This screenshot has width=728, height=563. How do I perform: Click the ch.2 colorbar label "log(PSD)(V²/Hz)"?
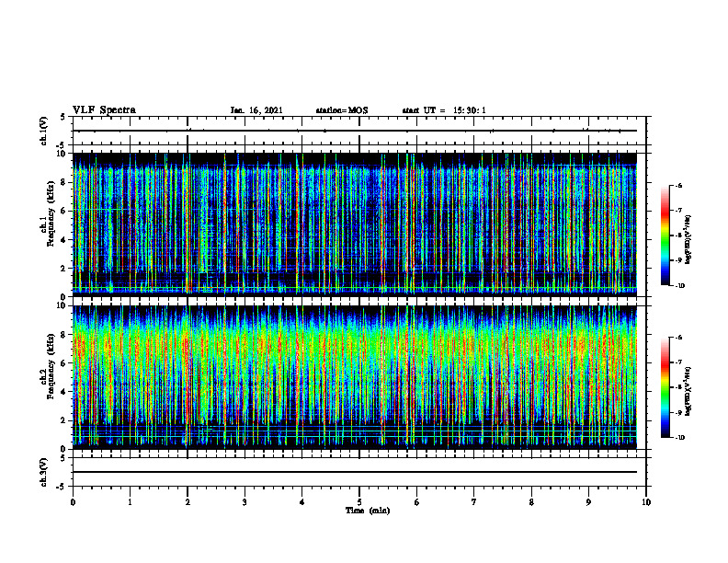click(x=688, y=391)
